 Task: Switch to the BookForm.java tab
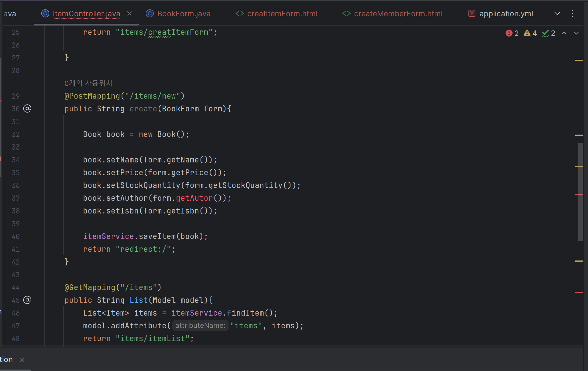click(x=183, y=14)
